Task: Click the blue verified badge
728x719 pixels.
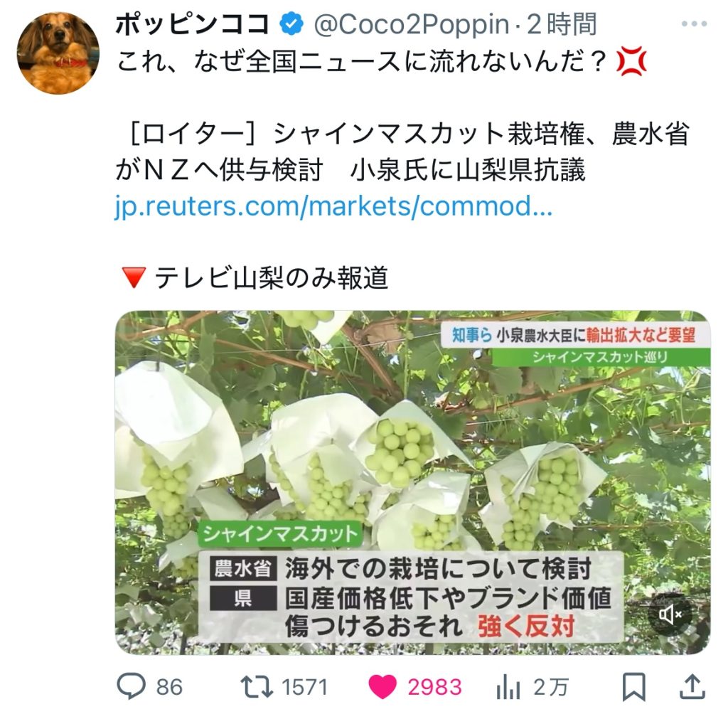Action: pyautogui.click(x=291, y=24)
